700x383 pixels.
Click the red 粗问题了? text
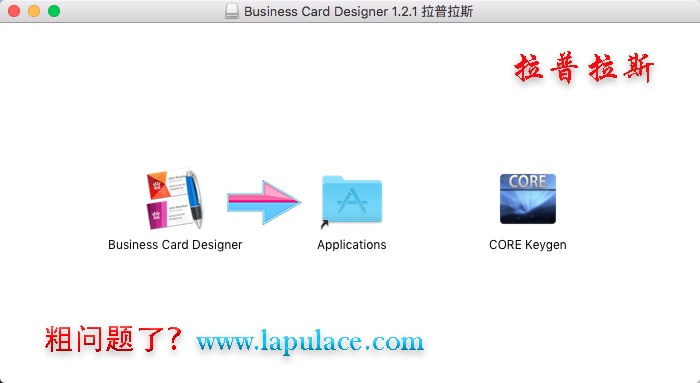[x=114, y=339]
